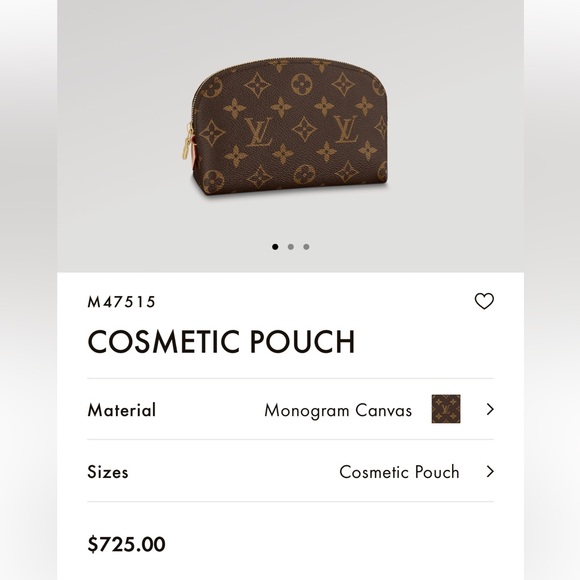
Task: Tap the $725.00 price text
Action: (127, 544)
